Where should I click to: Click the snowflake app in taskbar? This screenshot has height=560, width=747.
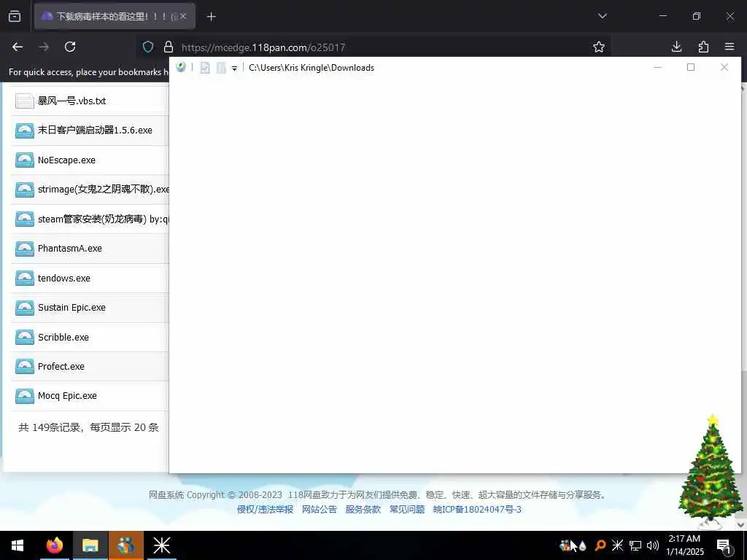point(161,545)
